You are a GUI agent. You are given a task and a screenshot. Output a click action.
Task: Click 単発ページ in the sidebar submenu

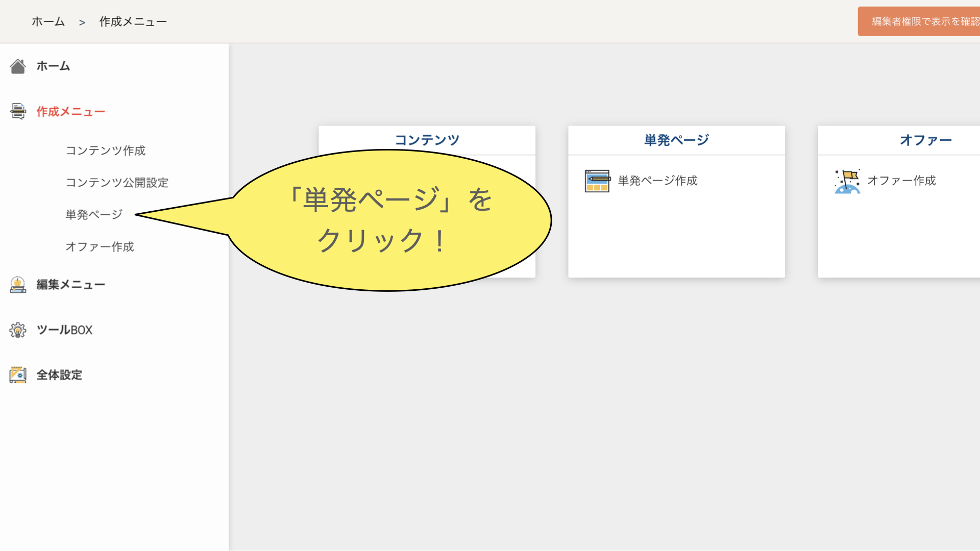click(94, 215)
